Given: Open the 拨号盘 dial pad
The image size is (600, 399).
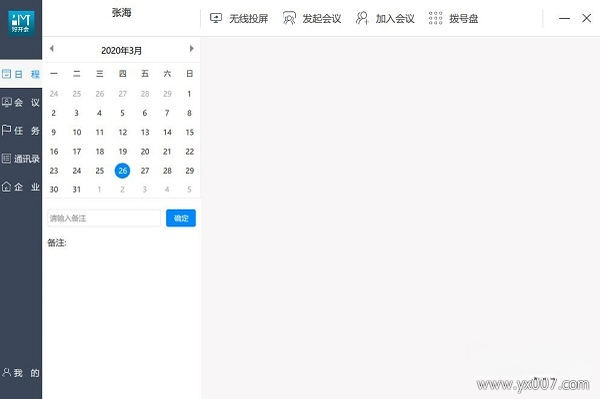Looking at the screenshot, I should point(453,18).
